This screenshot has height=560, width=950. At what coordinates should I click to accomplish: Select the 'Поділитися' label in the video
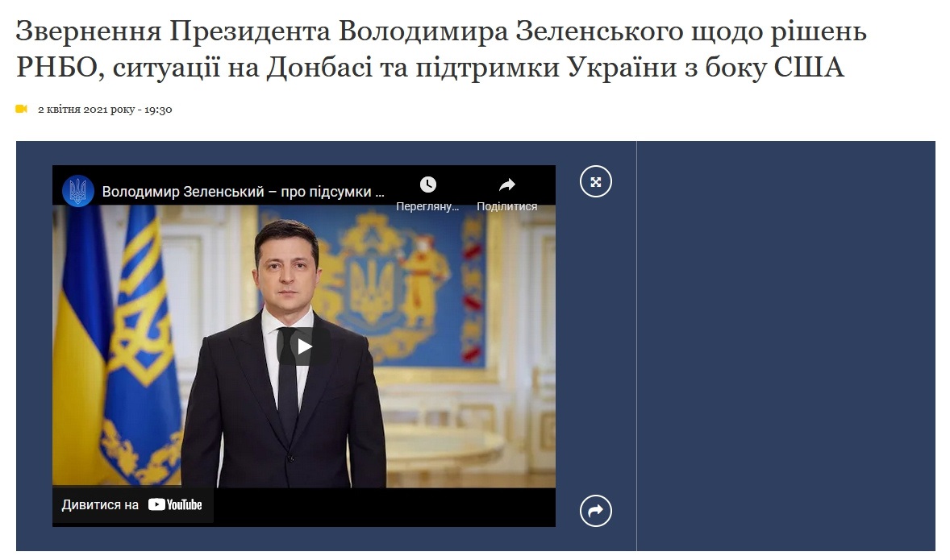point(507,206)
